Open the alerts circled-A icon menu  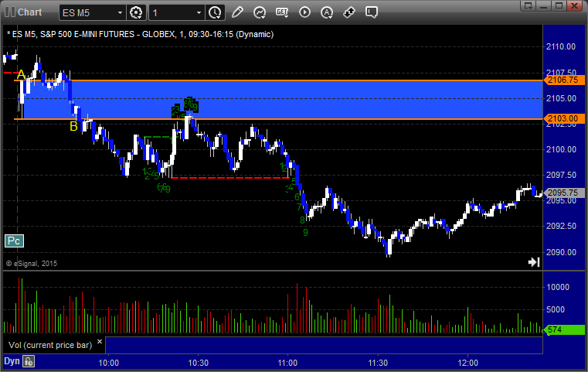327,12
